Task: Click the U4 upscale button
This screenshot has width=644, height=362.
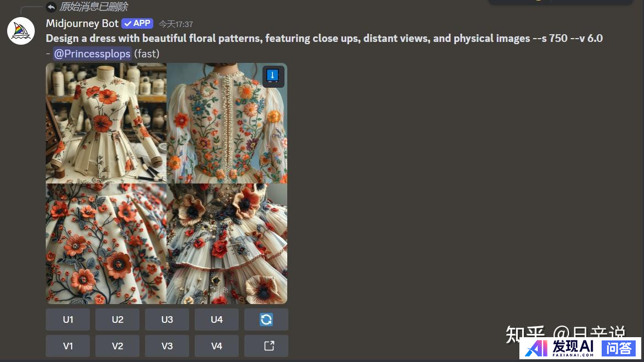Action: click(217, 320)
